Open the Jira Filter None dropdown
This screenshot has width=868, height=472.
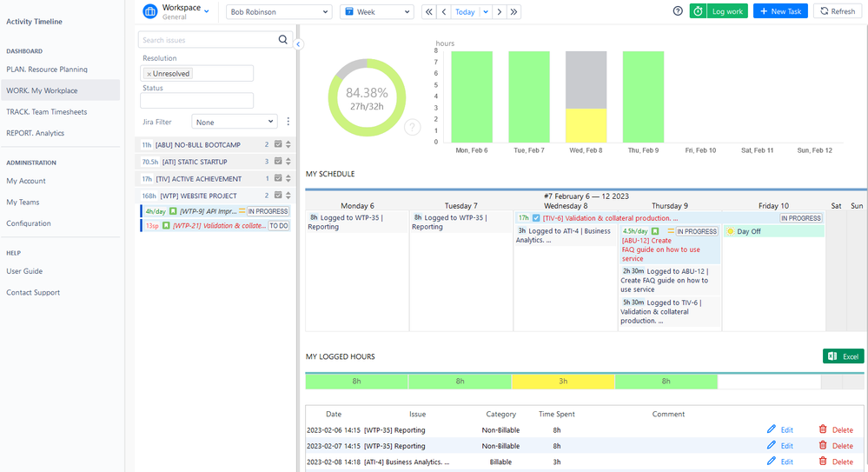point(235,122)
